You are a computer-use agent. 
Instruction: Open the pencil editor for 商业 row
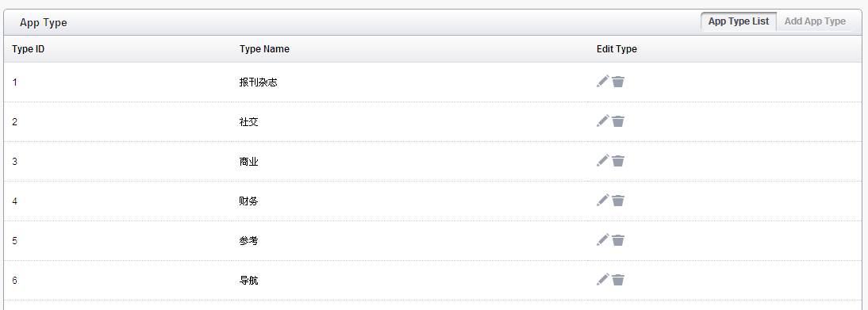(x=603, y=161)
